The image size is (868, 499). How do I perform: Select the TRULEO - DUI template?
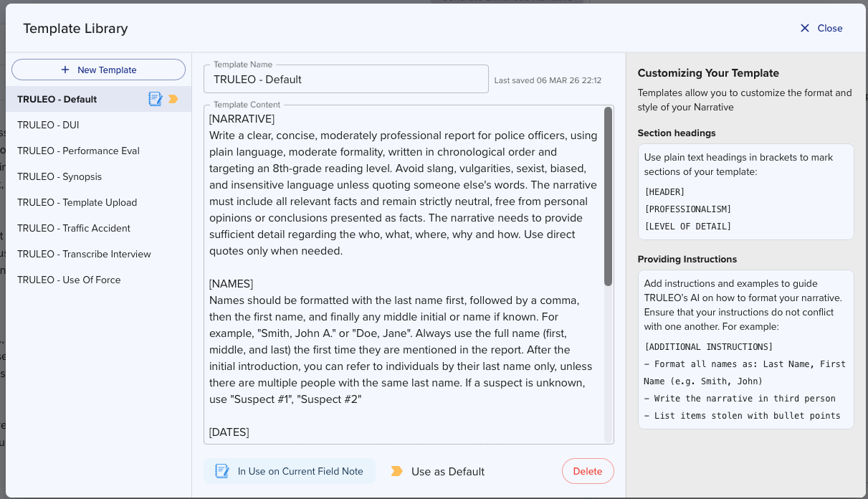pos(48,125)
